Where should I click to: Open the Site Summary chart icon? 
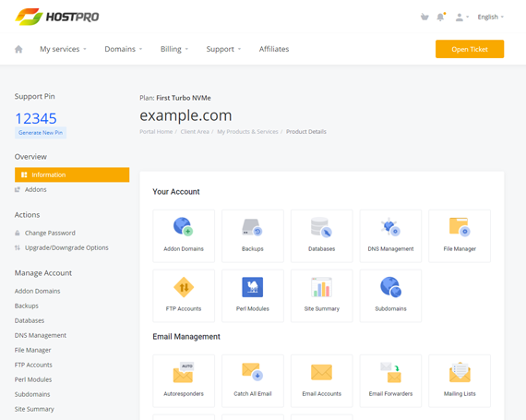(321, 287)
